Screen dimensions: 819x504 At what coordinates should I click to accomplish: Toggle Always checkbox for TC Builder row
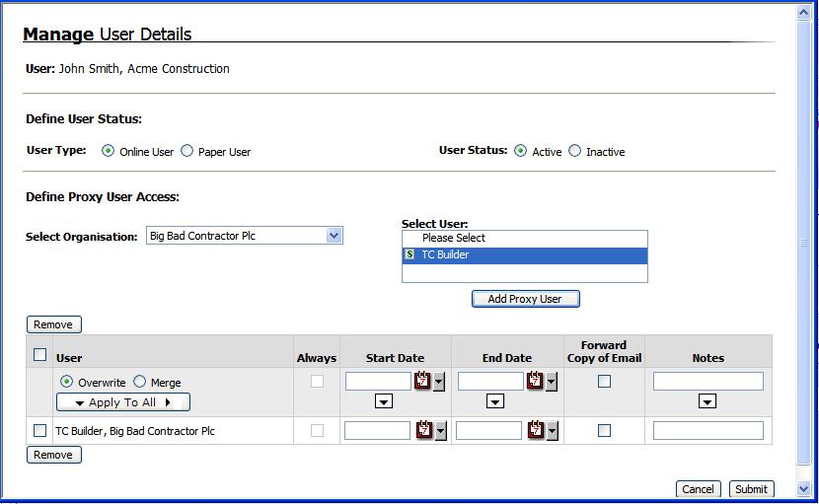pos(317,430)
